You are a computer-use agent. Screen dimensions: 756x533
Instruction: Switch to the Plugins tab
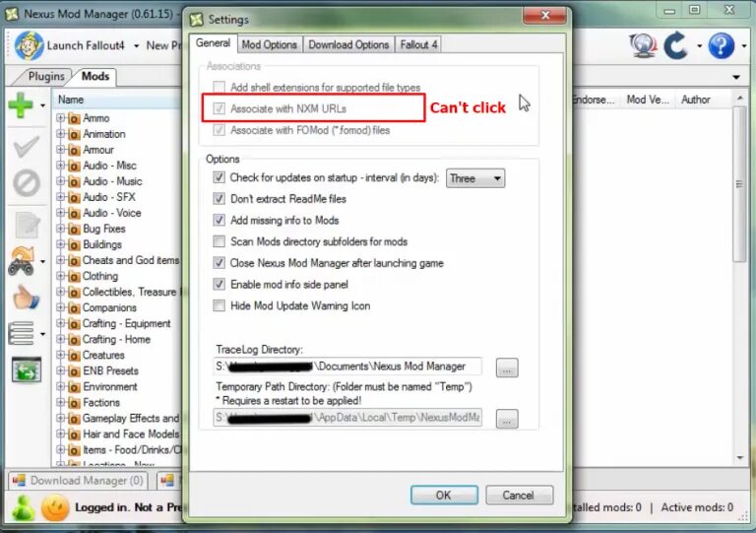pos(46,76)
